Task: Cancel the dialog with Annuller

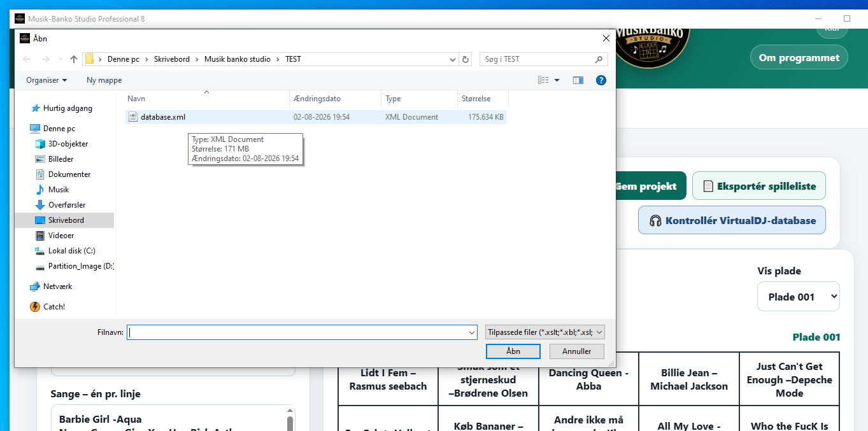Action: pos(577,351)
